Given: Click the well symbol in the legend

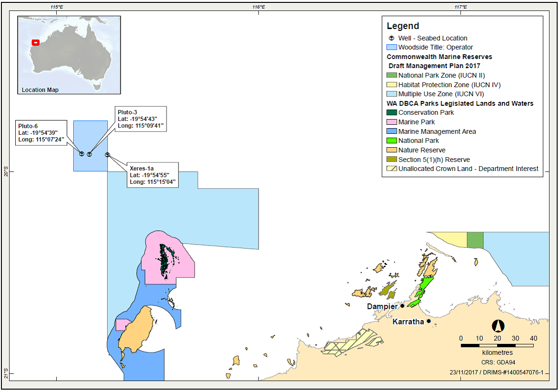Looking at the screenshot, I should coord(391,38).
